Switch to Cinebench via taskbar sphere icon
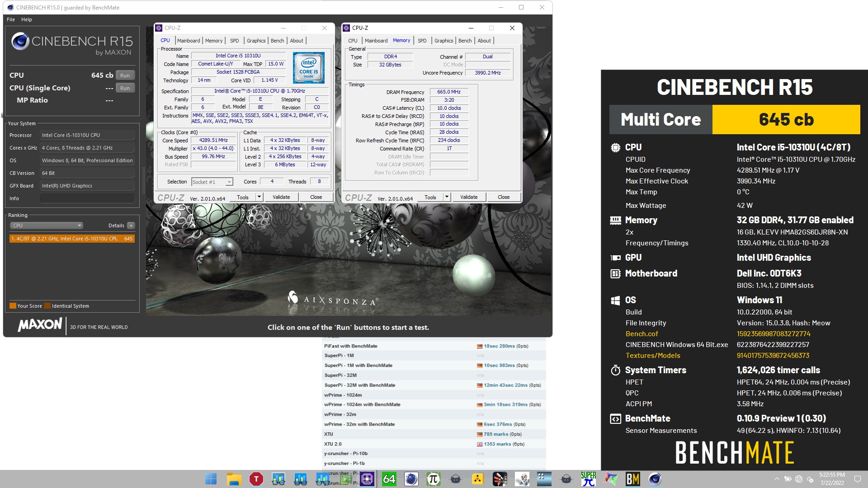Image resolution: width=868 pixels, height=488 pixels. pyautogui.click(x=655, y=479)
